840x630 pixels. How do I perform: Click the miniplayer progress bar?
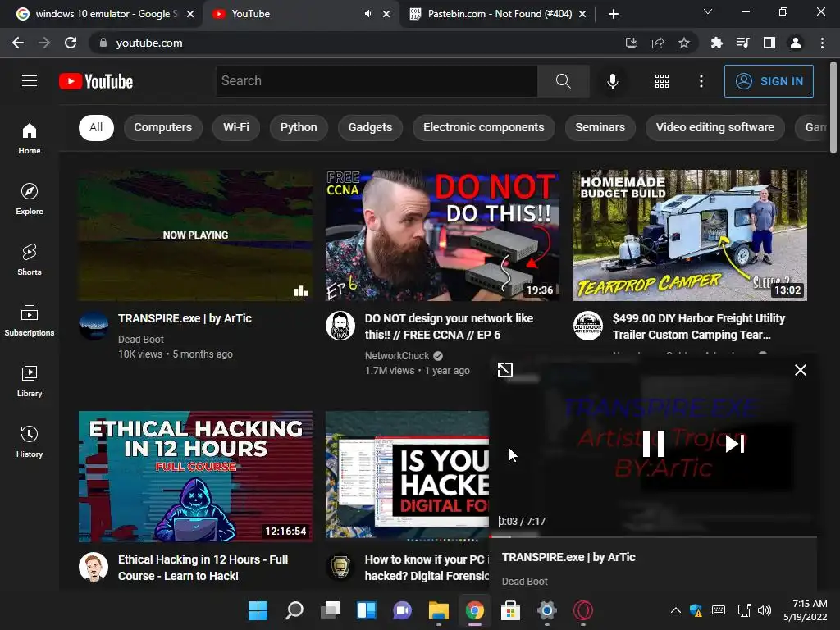[653, 536]
